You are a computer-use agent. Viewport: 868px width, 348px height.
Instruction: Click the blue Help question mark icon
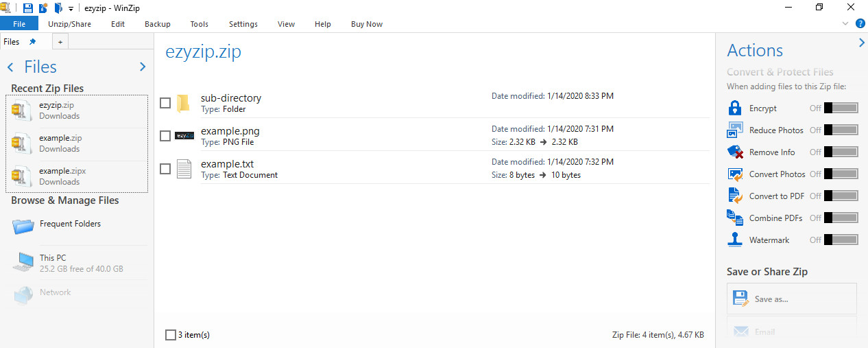[860, 23]
